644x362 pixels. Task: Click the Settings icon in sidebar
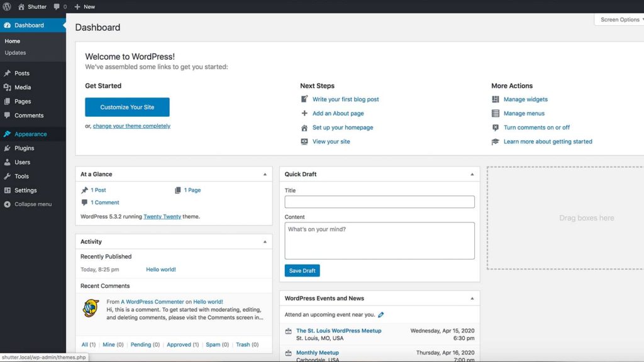[8, 190]
